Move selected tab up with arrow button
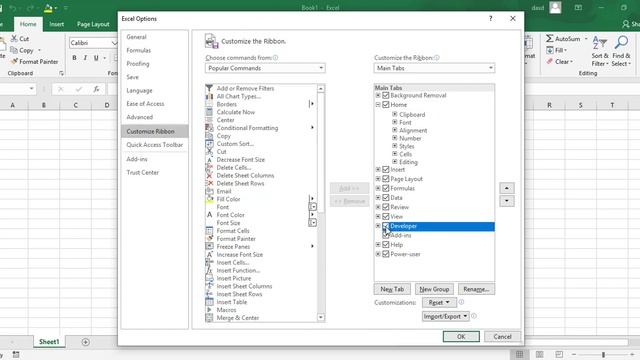 coord(507,188)
